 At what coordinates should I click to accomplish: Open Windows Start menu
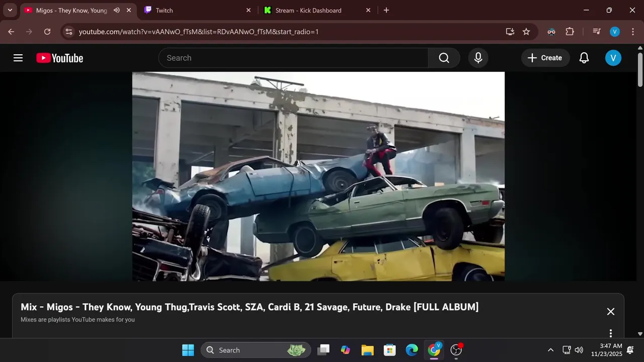pos(188,350)
